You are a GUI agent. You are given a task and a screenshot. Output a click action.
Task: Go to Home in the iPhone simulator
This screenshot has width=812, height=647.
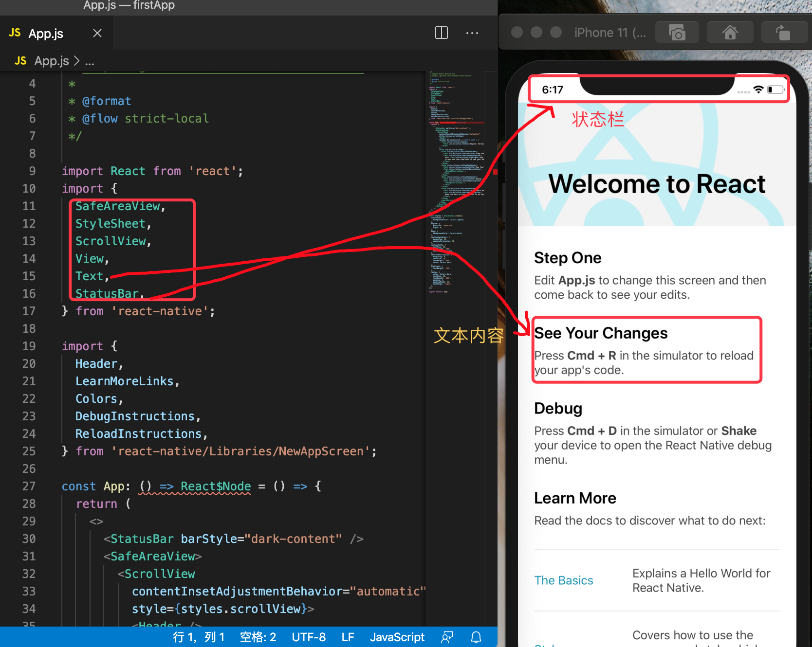click(730, 33)
